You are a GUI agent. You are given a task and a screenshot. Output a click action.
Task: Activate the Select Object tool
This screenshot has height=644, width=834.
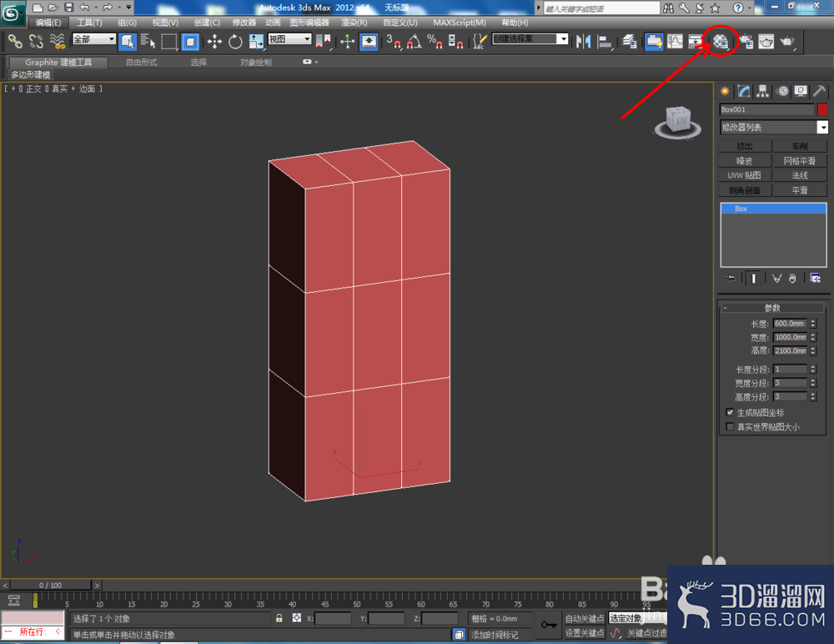click(x=128, y=42)
